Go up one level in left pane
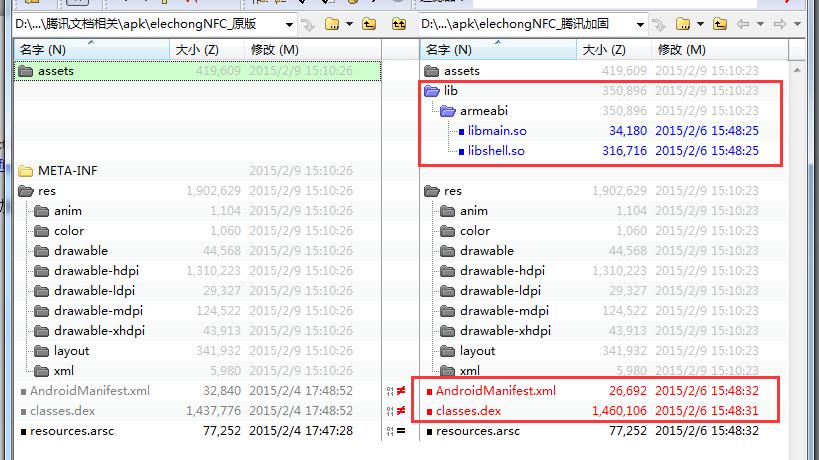This screenshot has height=460, width=819. [x=369, y=24]
